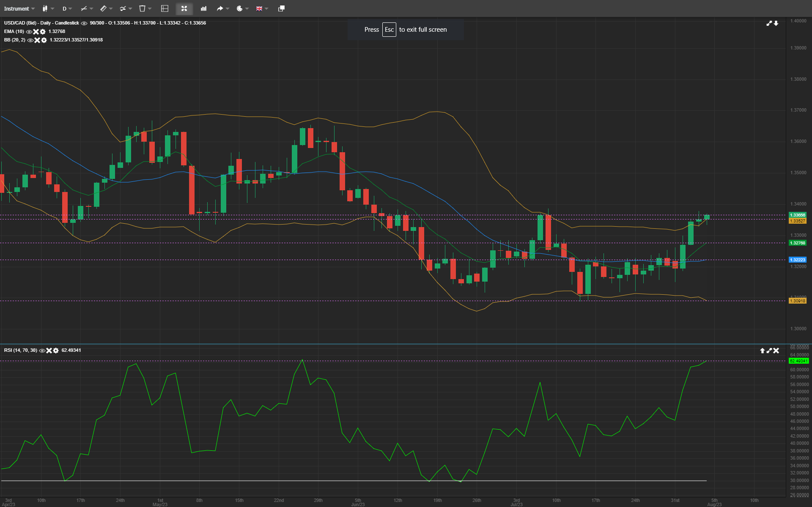Open EMA (10) settings gear

tap(42, 32)
